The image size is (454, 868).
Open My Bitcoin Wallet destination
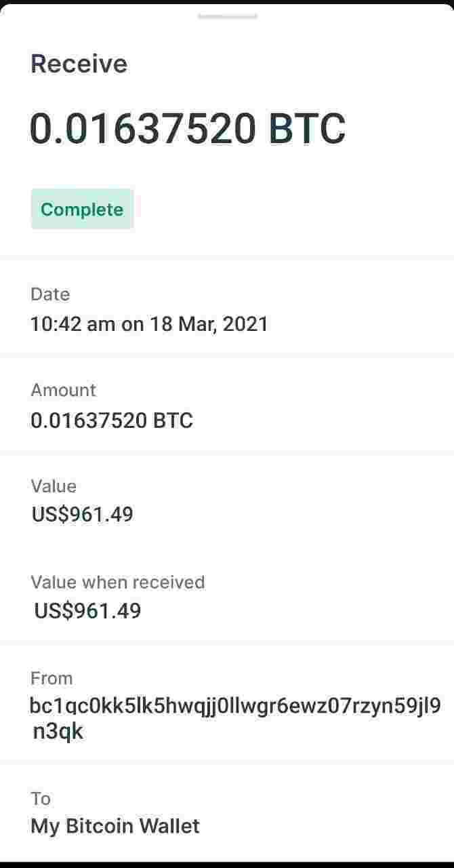pyautogui.click(x=115, y=826)
